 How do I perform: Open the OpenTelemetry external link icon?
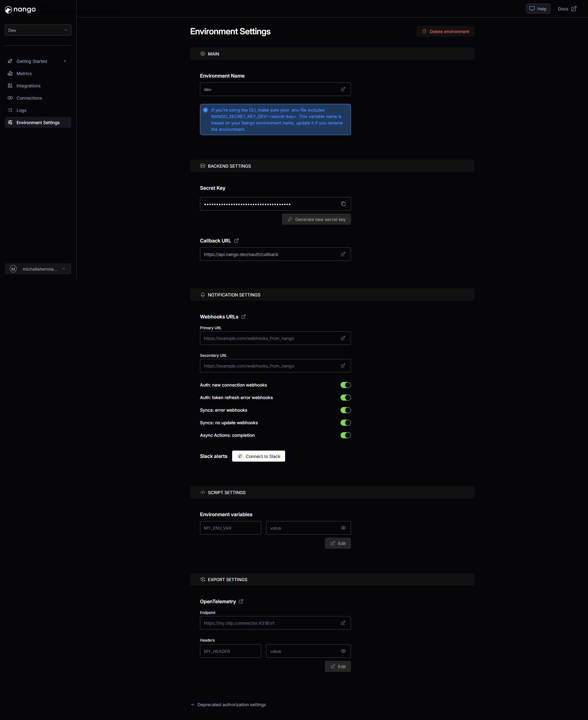coord(241,601)
